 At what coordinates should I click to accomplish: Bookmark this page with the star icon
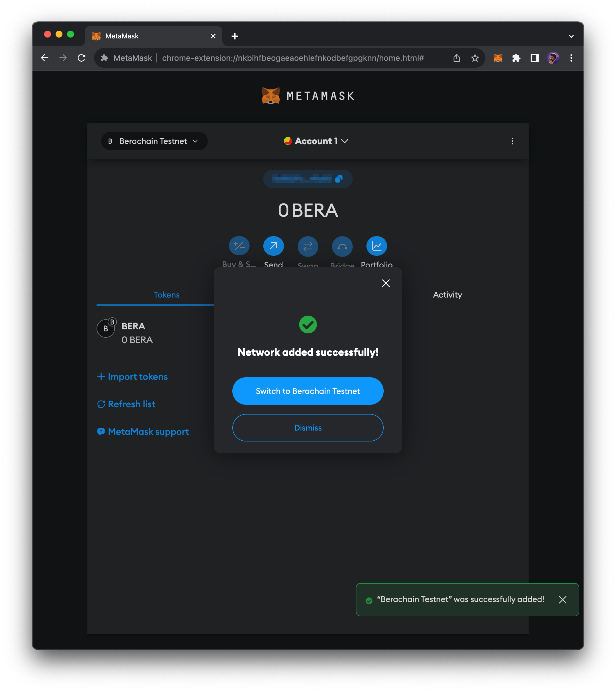(x=475, y=58)
